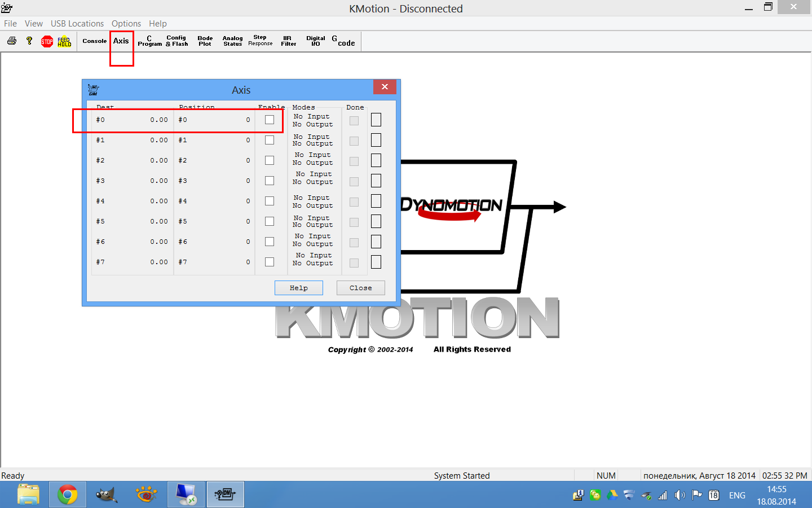The image size is (812, 508).
Task: Open the Step Response screen
Action: pyautogui.click(x=261, y=41)
